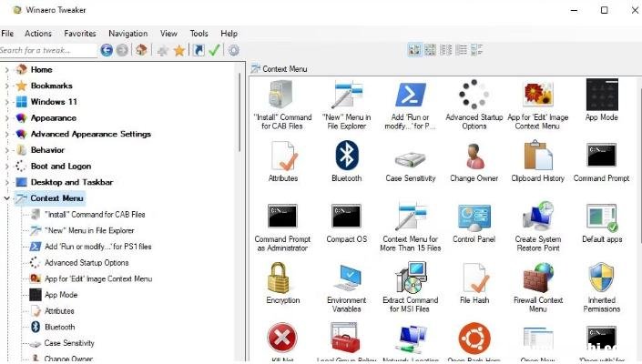Open the Actions menu

(x=38, y=34)
